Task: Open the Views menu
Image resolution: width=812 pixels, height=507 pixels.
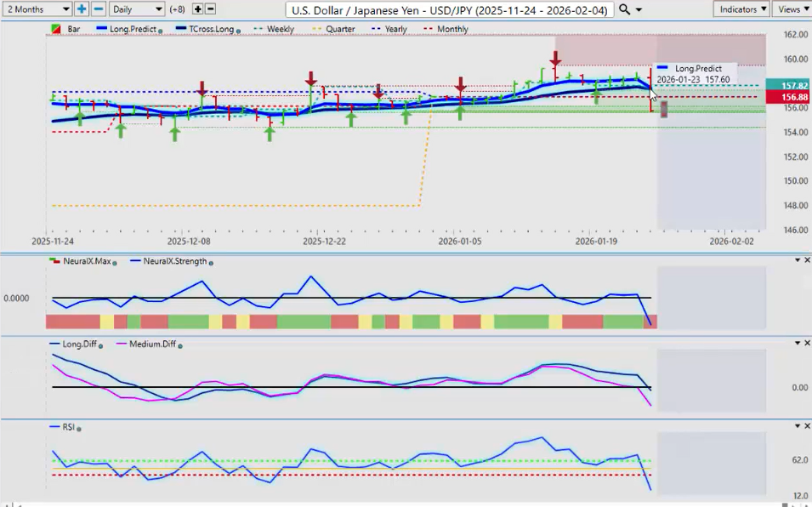Action: tap(792, 9)
